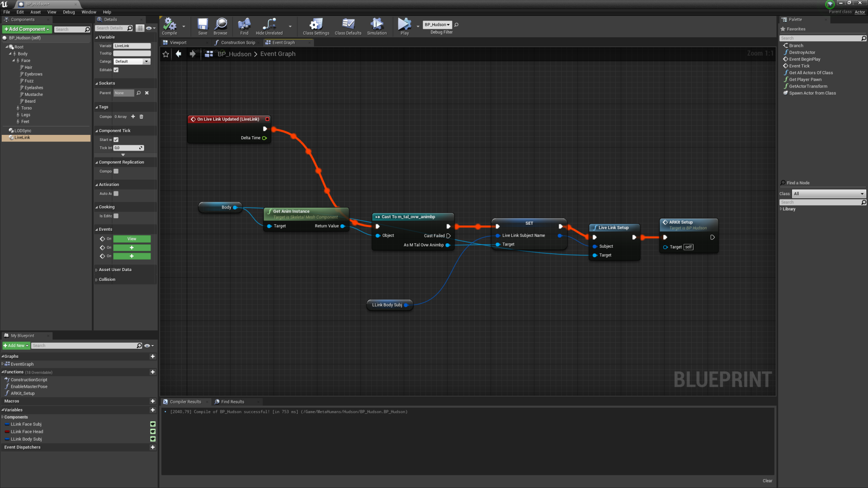Screen dimensions: 868x488
Task: Open the File menu
Action: [x=7, y=12]
